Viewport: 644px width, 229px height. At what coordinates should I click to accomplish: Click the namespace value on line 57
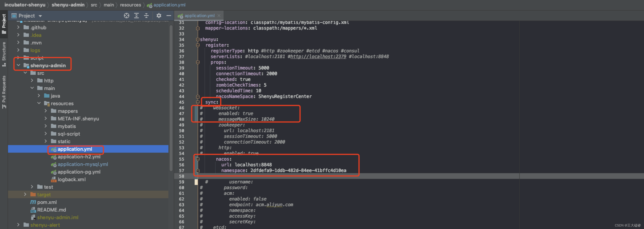click(298, 171)
